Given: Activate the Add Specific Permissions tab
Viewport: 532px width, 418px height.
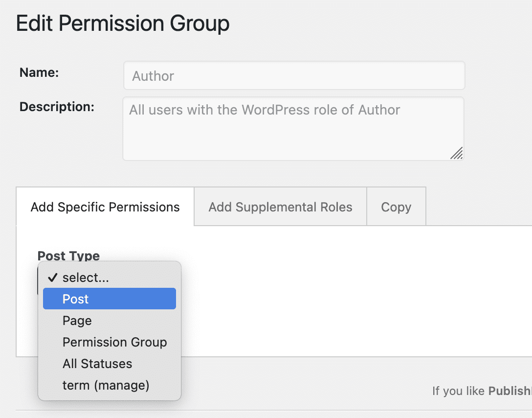Looking at the screenshot, I should point(104,207).
